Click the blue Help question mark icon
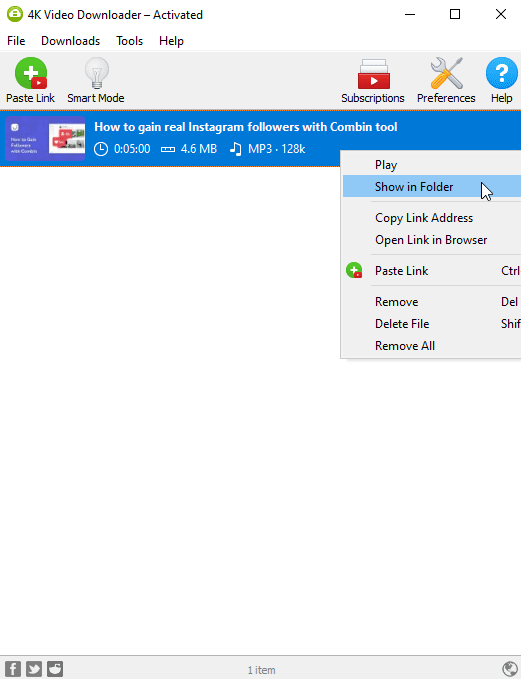 tap(502, 73)
